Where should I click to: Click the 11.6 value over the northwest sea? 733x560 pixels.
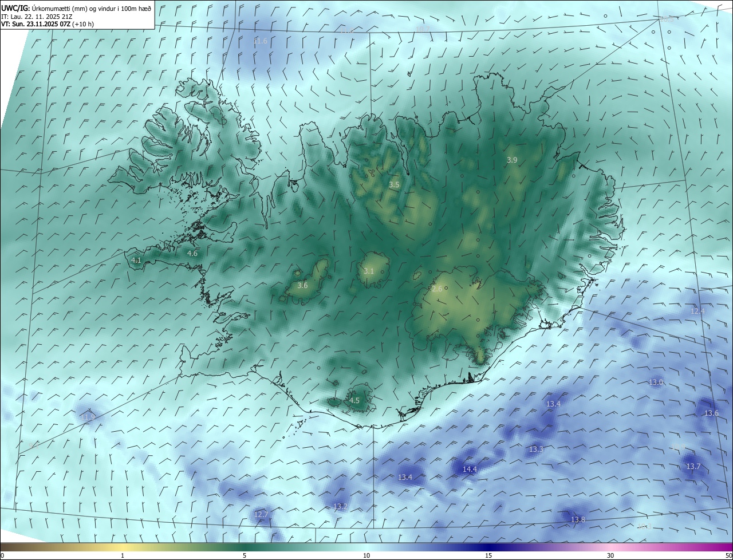click(x=261, y=41)
